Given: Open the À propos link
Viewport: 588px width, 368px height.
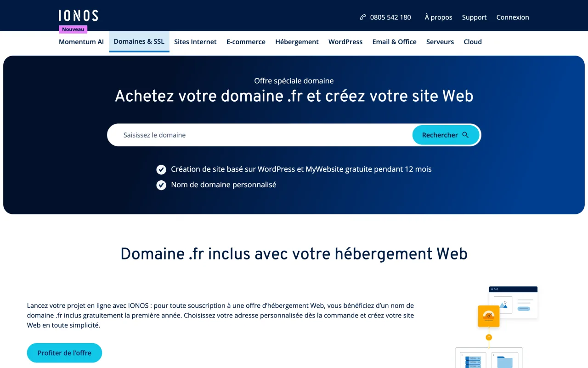Looking at the screenshot, I should pyautogui.click(x=438, y=17).
